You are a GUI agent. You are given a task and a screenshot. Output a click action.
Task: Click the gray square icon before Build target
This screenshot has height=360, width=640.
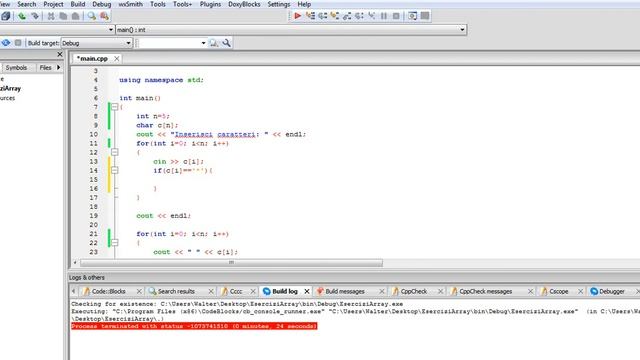coord(18,42)
